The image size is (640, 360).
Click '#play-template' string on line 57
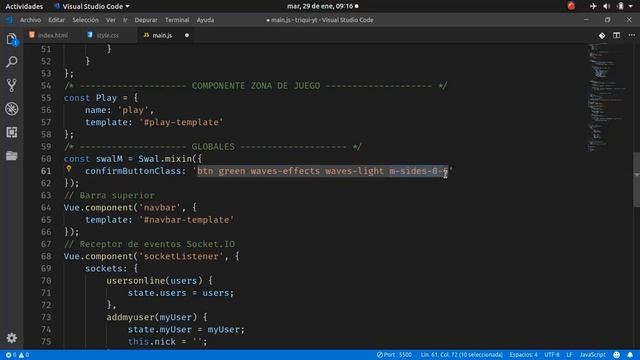point(181,122)
